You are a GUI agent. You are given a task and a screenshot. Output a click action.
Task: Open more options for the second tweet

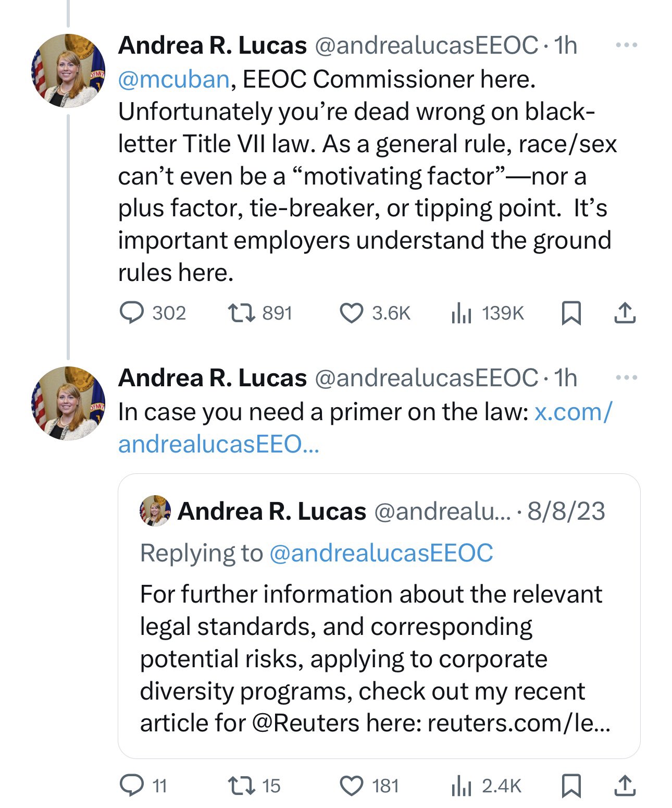626,378
